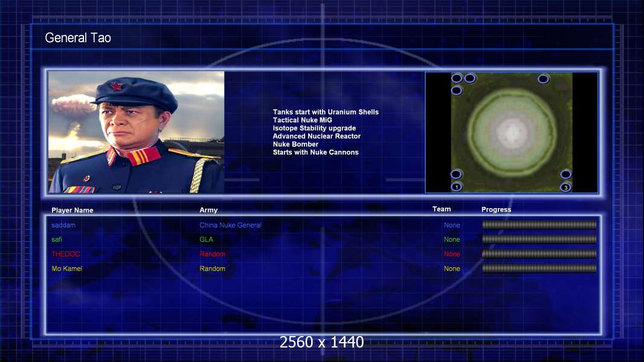The image size is (644, 362).
Task: Click saddam's loading progress bar
Action: (x=539, y=225)
